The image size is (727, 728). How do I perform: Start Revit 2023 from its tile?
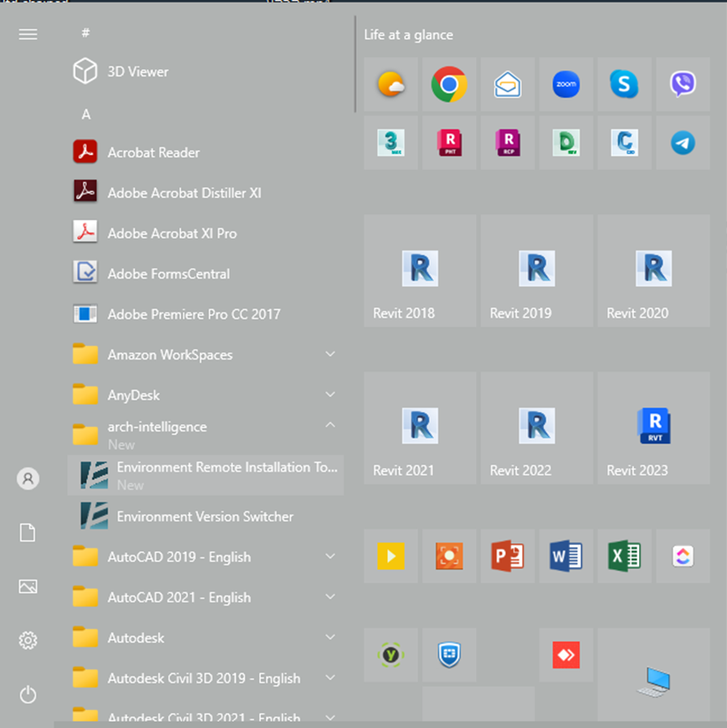653,428
